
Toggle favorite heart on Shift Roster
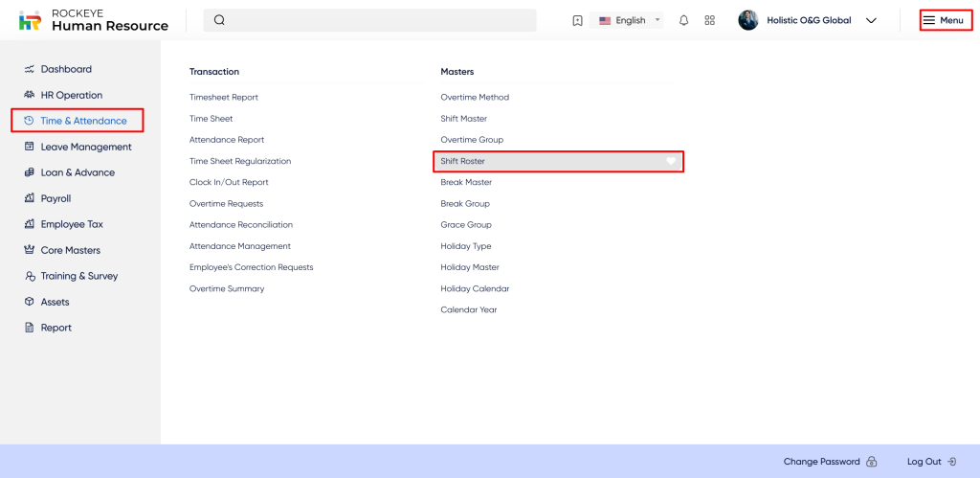coord(671,162)
